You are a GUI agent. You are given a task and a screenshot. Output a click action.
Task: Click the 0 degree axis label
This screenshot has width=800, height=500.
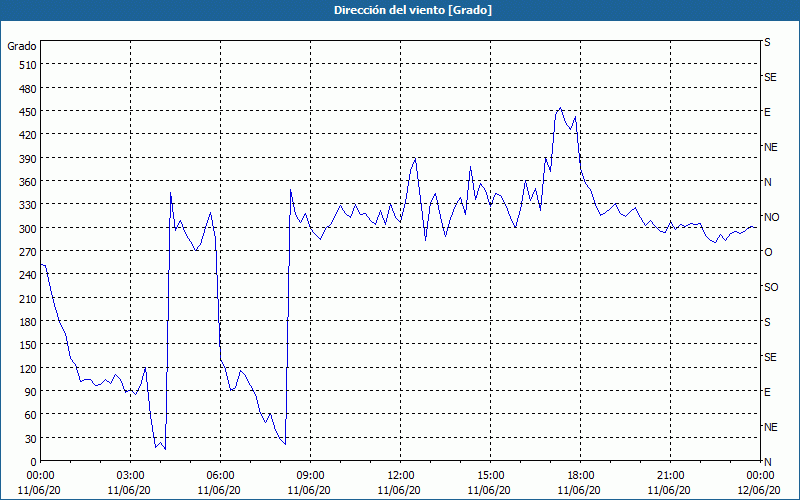click(x=34, y=462)
